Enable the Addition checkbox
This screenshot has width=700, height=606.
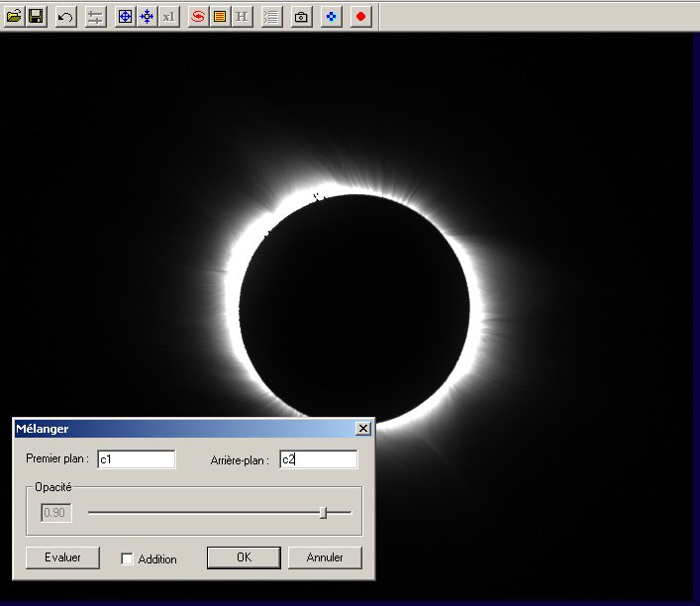[x=128, y=558]
